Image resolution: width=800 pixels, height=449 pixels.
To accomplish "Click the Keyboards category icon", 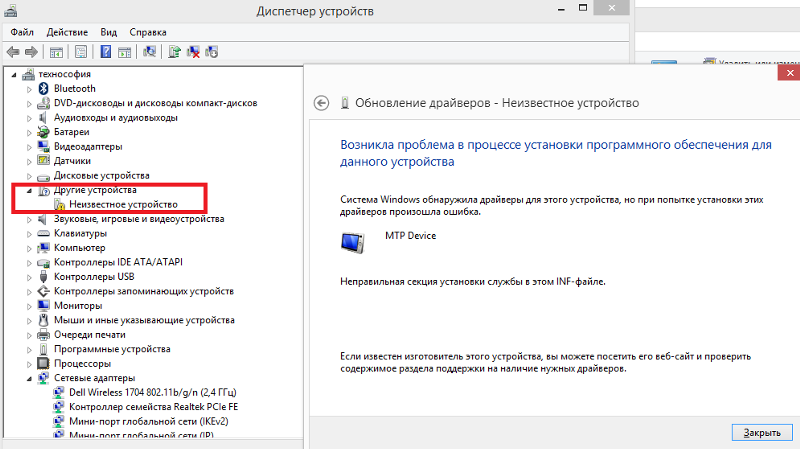I will tap(43, 234).
